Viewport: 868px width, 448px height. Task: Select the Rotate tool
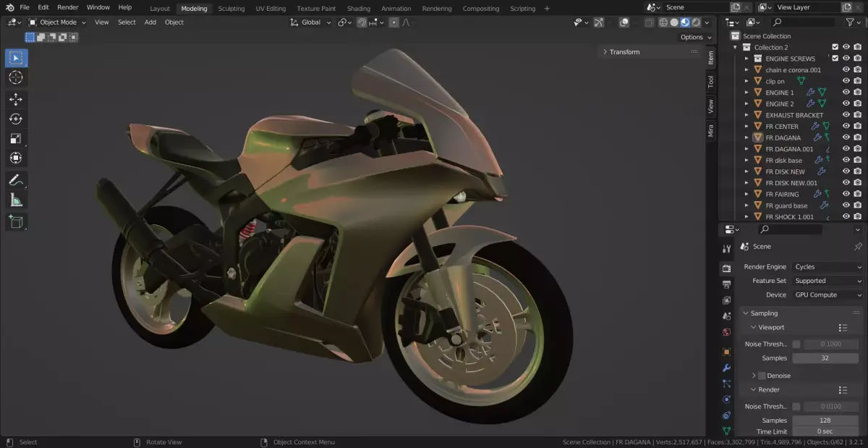pyautogui.click(x=16, y=119)
